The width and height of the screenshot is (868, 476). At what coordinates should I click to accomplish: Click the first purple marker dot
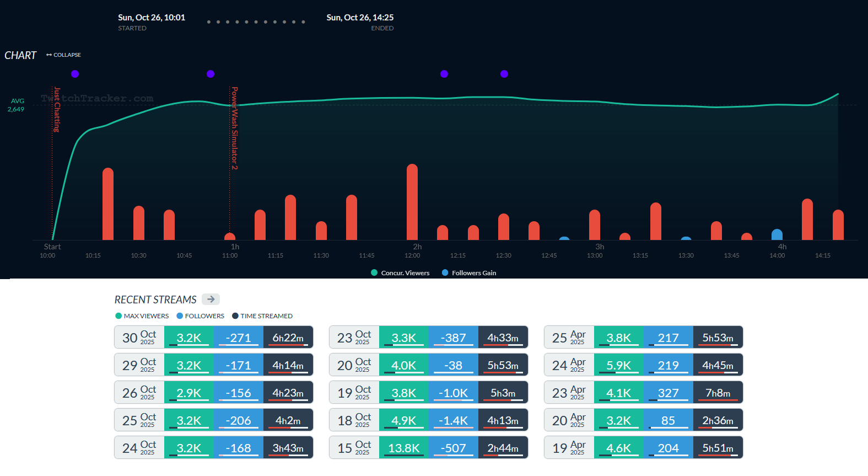click(75, 74)
